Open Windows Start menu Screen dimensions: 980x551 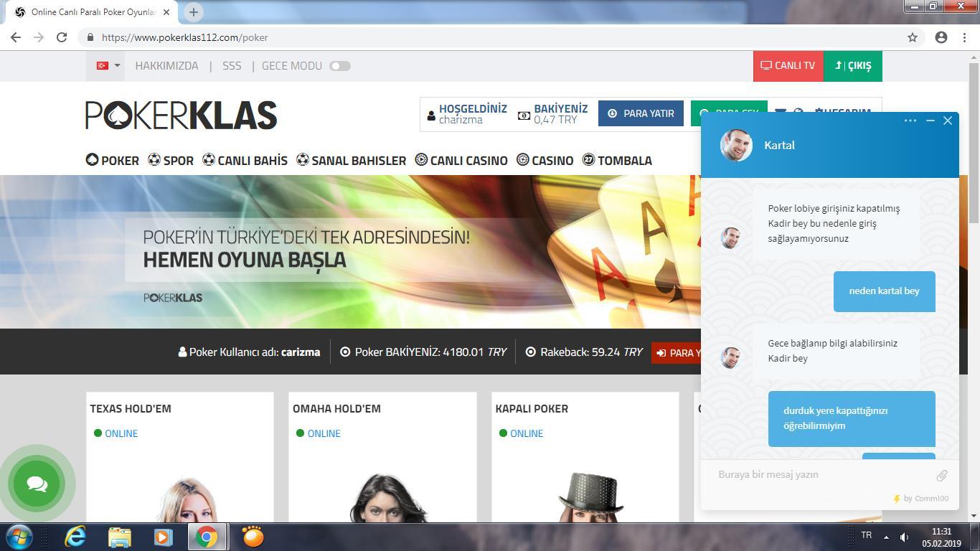pos(19,537)
